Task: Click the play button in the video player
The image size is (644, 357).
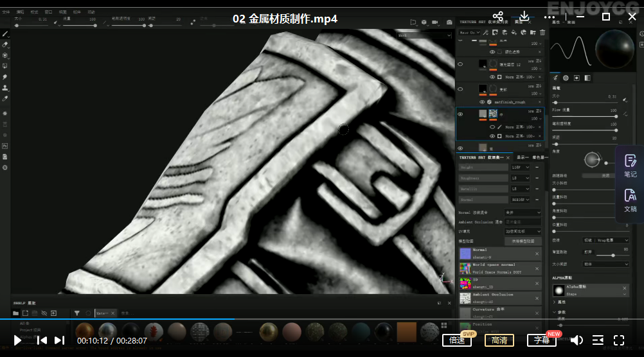Action: pyautogui.click(x=17, y=340)
